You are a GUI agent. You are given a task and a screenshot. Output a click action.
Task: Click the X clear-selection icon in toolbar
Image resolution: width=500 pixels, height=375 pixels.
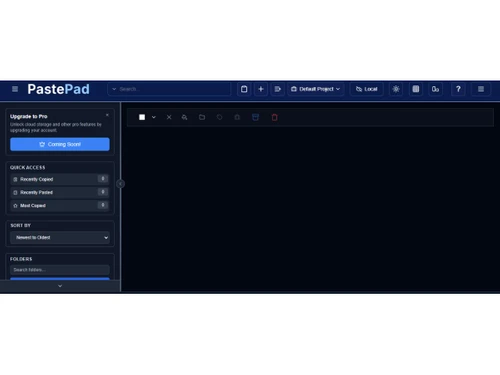click(x=169, y=117)
